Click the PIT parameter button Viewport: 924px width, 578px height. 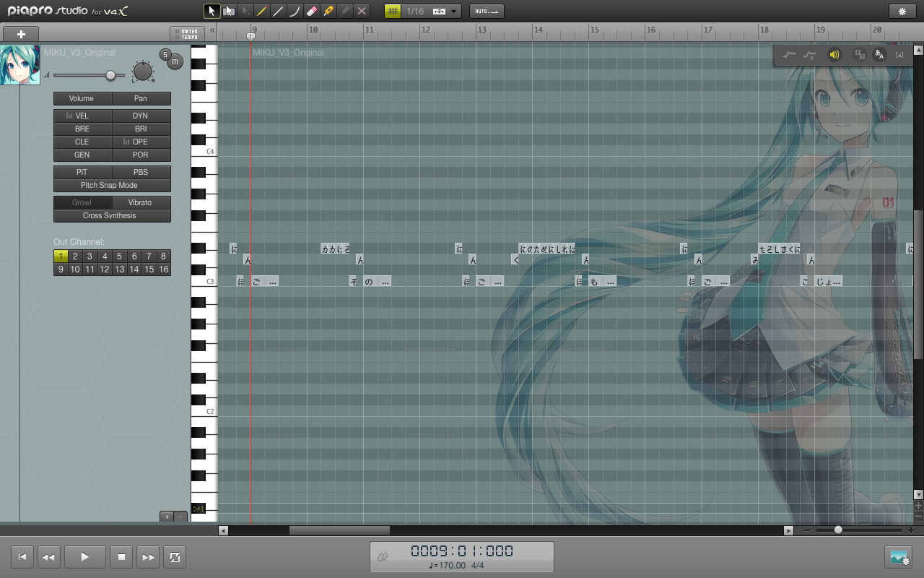[82, 172]
